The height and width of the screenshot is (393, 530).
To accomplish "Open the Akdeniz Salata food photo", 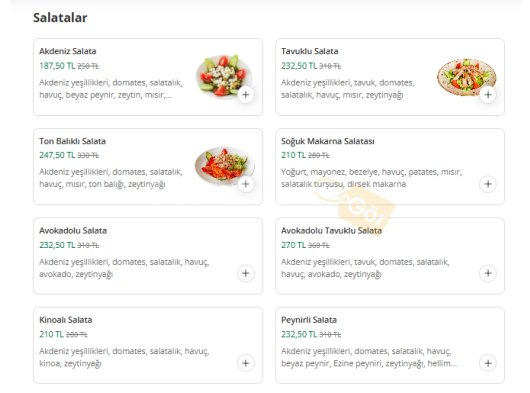I will click(224, 76).
